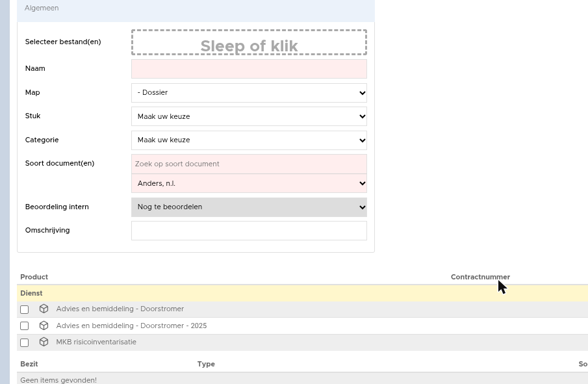
Task: Select the first Advies en bemiddeling - Doorstromer checkbox
Action: point(25,309)
